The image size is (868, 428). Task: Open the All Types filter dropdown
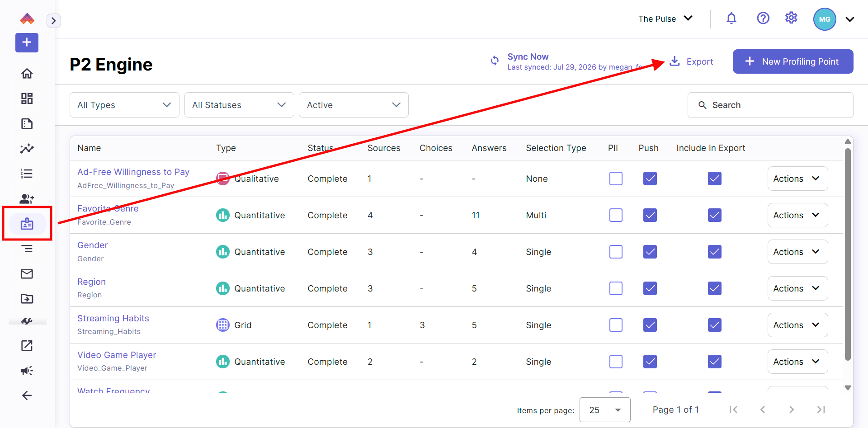tap(124, 105)
